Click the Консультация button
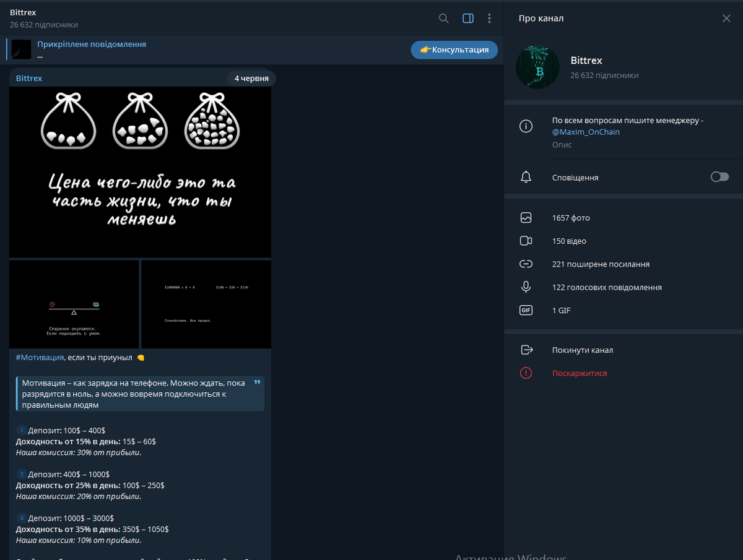 coord(454,50)
